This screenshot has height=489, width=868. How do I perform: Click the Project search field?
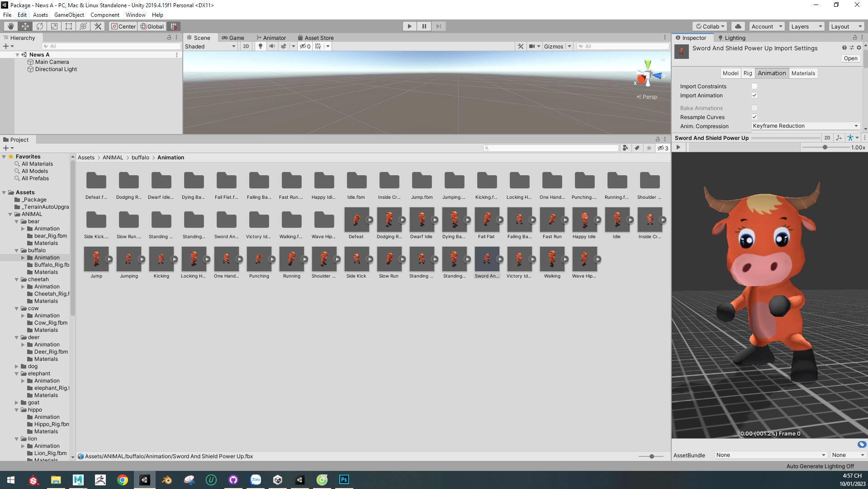coord(550,148)
